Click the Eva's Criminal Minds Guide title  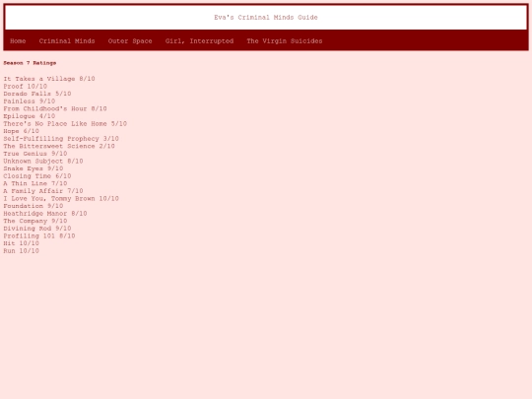266,18
